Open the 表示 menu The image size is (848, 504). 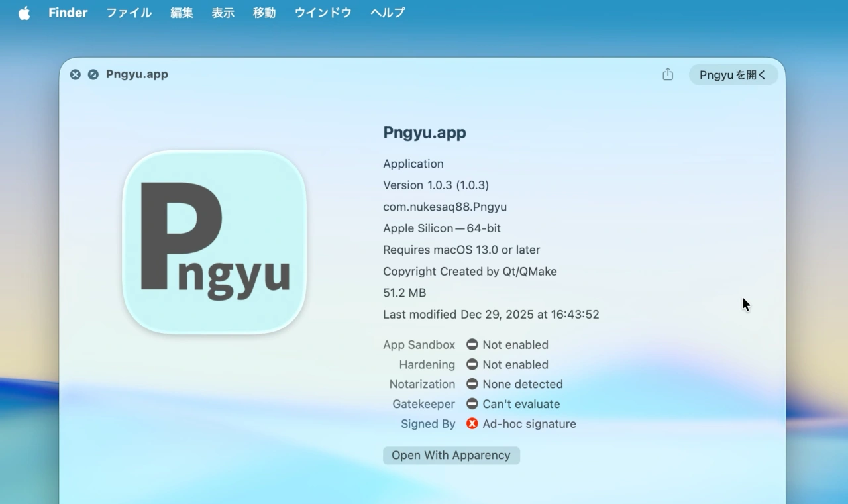[x=223, y=12]
